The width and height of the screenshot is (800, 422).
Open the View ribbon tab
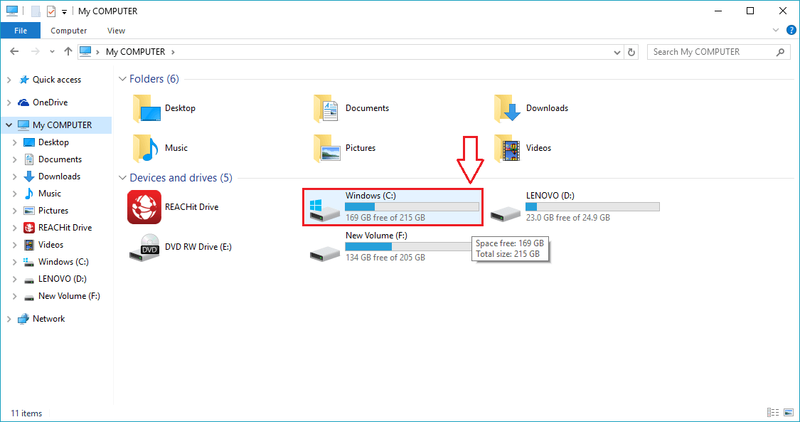[116, 31]
